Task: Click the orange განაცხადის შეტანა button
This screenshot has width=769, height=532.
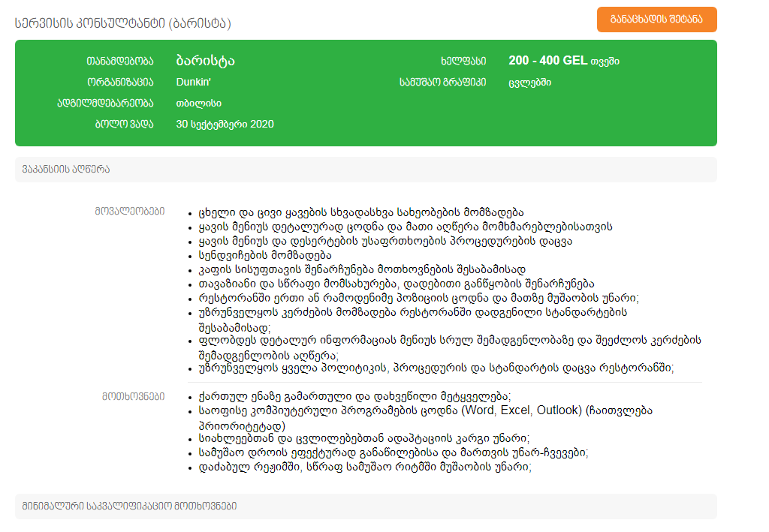Action: coord(656,20)
